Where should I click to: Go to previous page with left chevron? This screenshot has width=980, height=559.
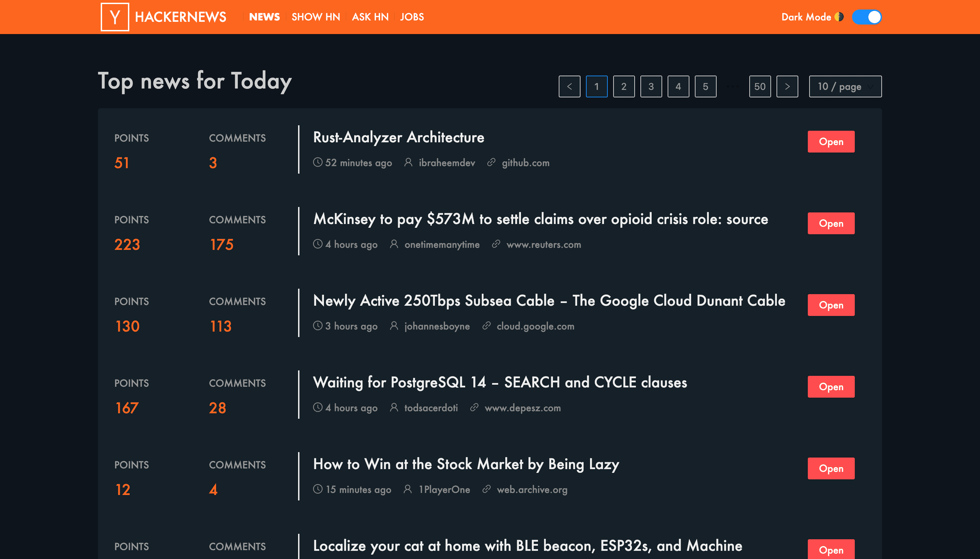click(569, 86)
